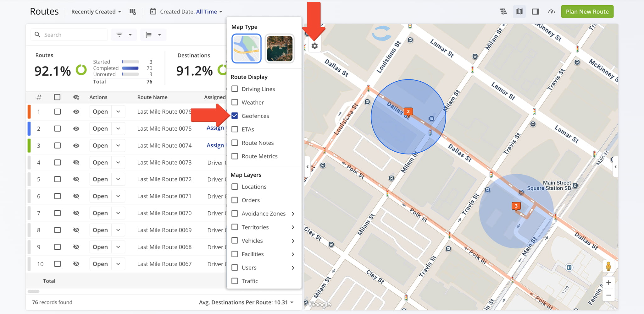Select the satellite map type thumbnail
Image resolution: width=644 pixels, height=314 pixels.
coord(279,49)
